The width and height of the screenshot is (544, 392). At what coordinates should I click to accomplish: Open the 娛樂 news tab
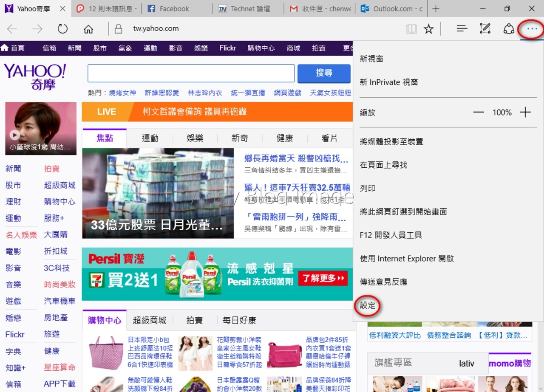[x=195, y=138]
